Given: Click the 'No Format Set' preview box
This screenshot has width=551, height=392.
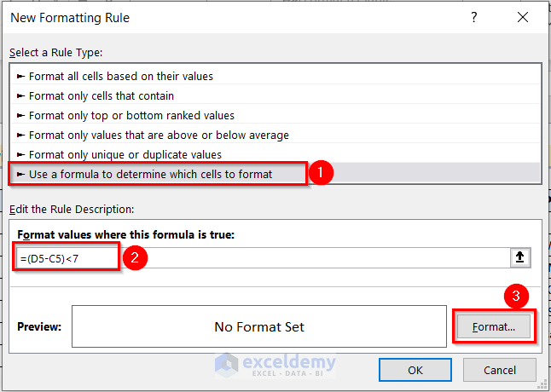Looking at the screenshot, I should coord(258,326).
